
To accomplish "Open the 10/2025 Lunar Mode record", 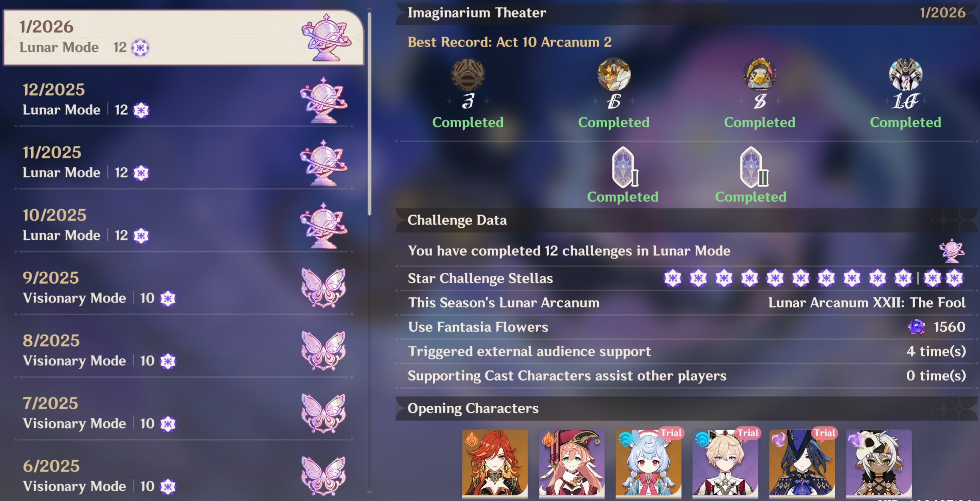I will [x=184, y=225].
